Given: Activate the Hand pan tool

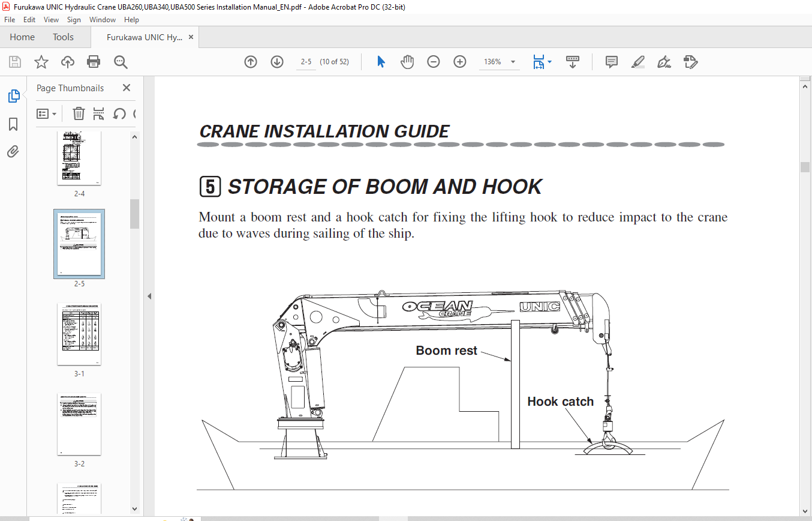Looking at the screenshot, I should coord(408,62).
